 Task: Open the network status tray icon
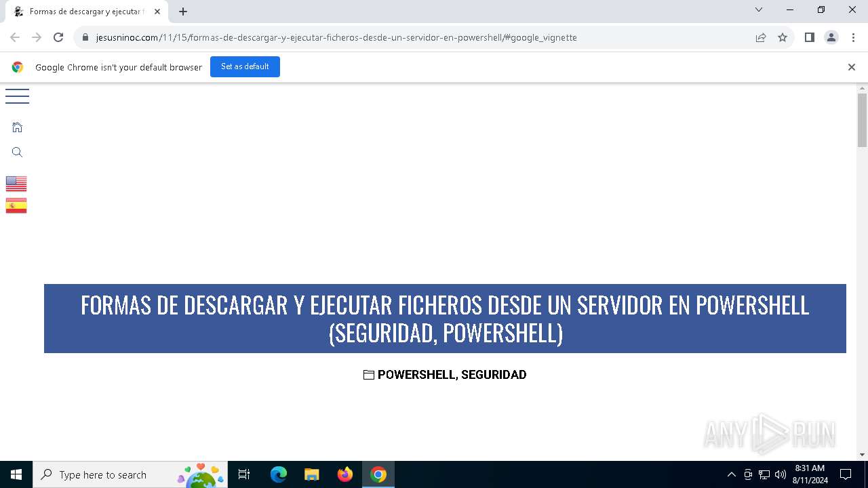click(x=764, y=474)
